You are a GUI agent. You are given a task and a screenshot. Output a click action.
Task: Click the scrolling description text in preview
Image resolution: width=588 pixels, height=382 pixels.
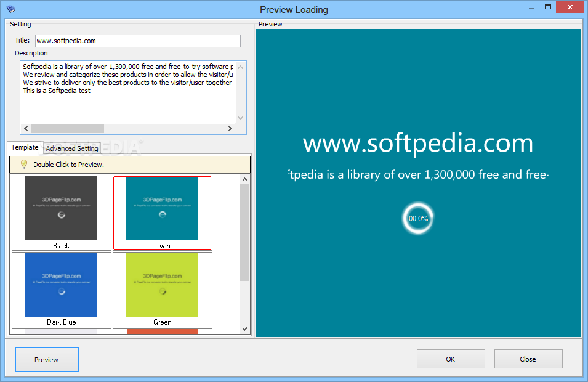pos(417,174)
